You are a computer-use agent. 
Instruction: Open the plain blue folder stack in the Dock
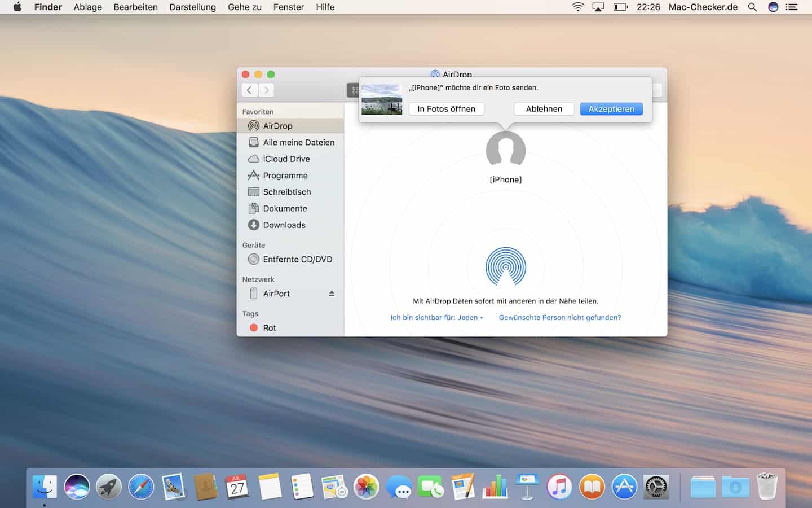click(703, 487)
